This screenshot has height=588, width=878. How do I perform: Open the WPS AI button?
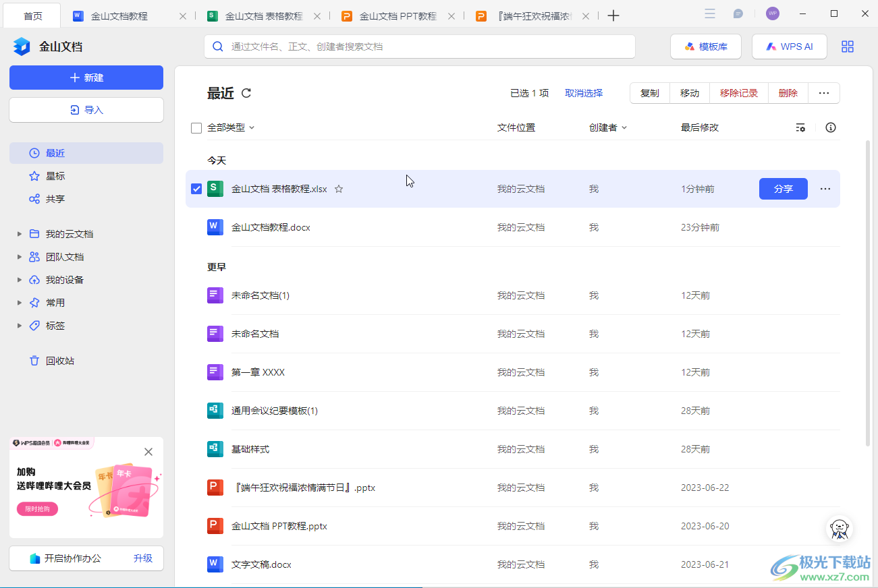tap(790, 47)
